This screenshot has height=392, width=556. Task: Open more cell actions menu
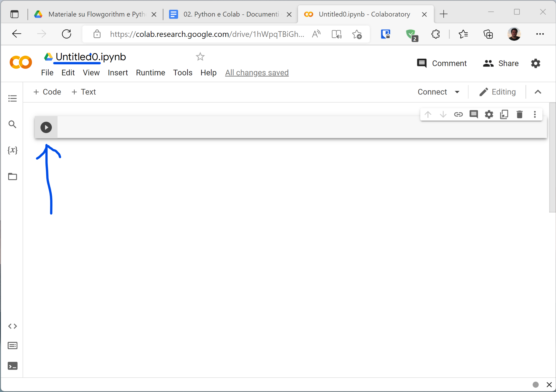tap(535, 114)
